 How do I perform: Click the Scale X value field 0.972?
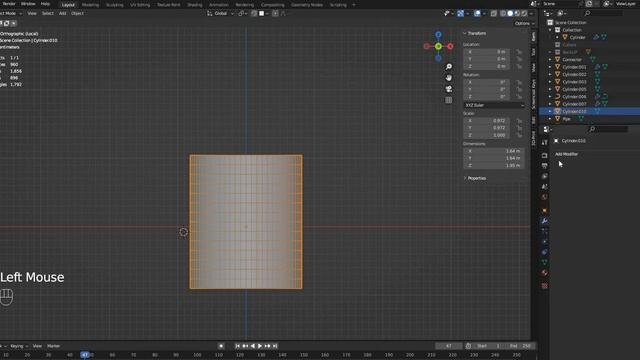coord(487,121)
